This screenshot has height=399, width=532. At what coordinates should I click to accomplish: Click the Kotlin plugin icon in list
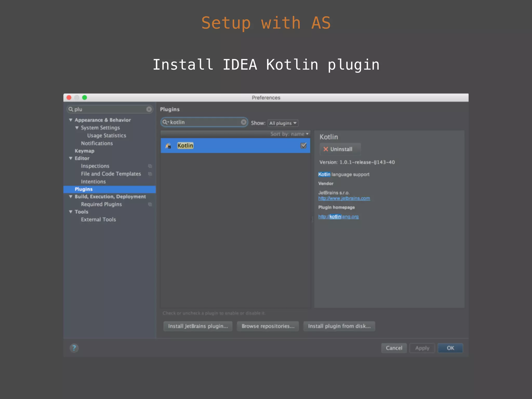(x=168, y=146)
